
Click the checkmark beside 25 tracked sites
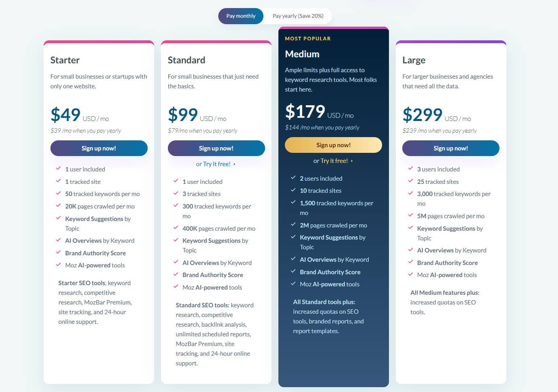point(411,181)
